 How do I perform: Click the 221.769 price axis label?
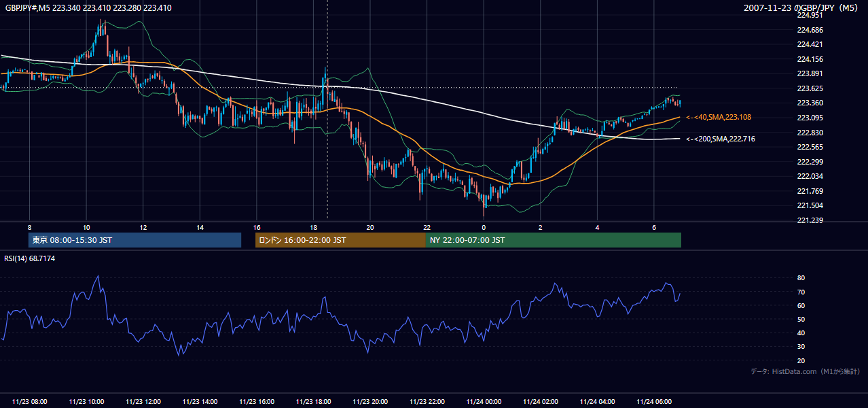tap(810, 191)
